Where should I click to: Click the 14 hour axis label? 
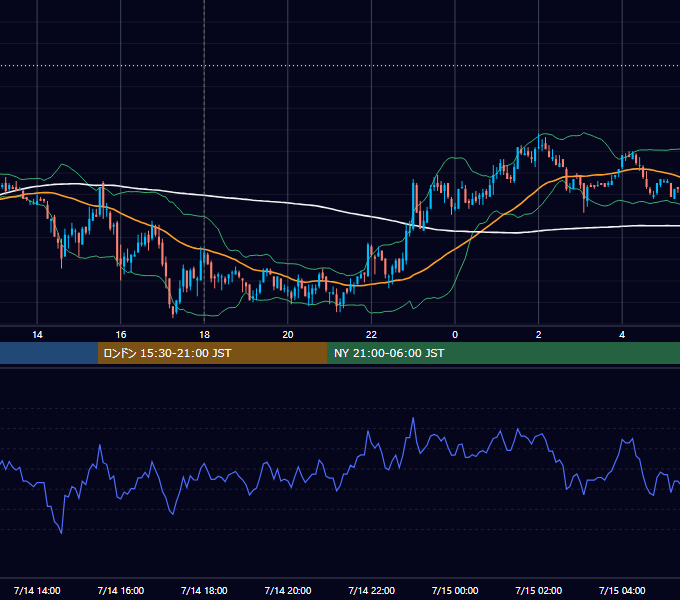click(37, 335)
